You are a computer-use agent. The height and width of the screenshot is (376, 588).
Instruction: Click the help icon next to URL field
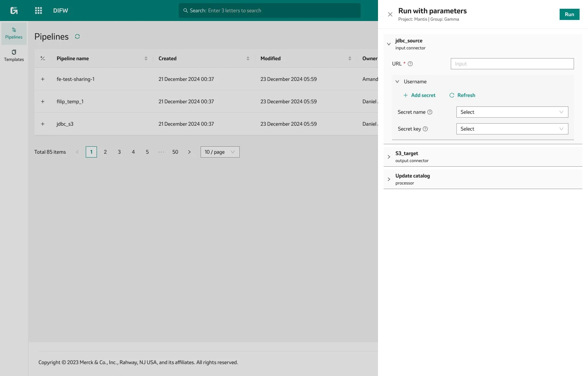(x=410, y=64)
